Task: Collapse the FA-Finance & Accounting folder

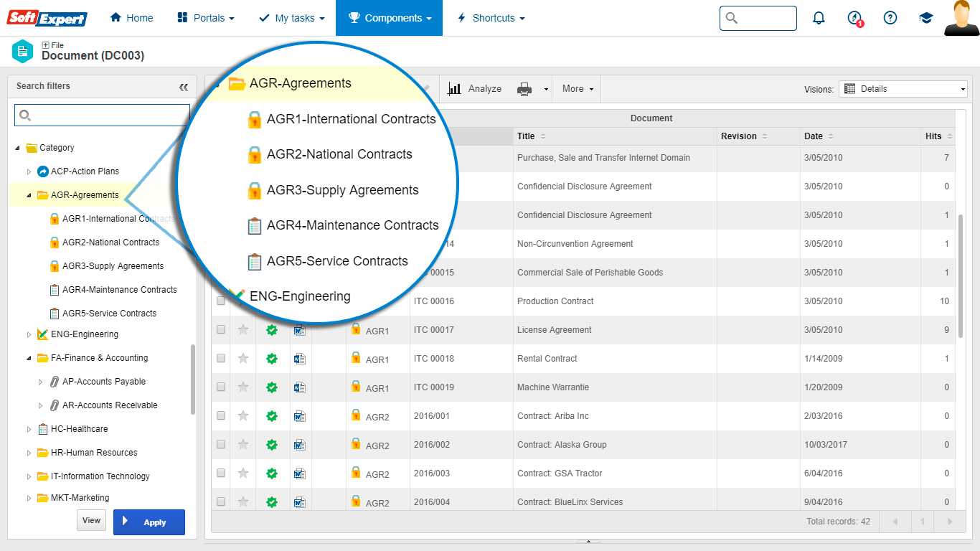Action: [x=29, y=358]
